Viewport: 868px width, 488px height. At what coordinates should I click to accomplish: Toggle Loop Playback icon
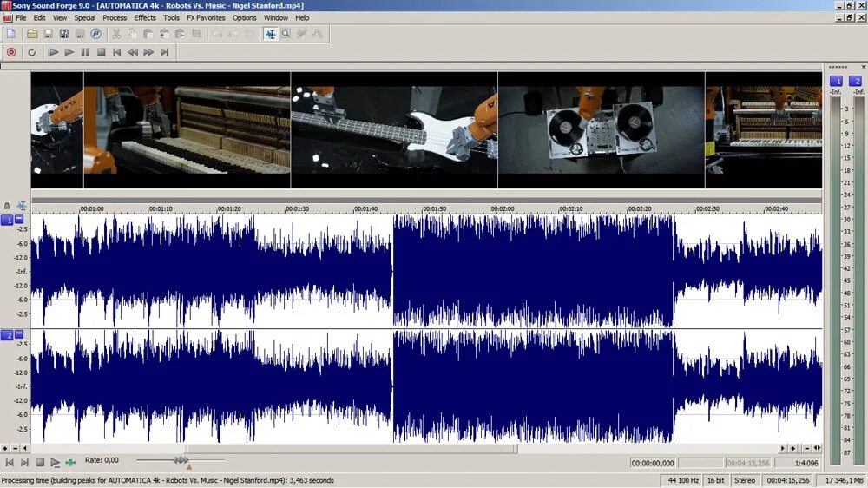click(31, 52)
